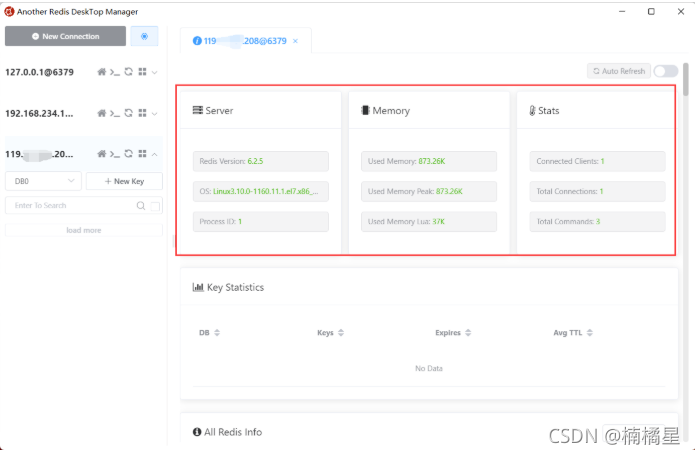Select the 119...208@6379 tab
695x454 pixels.
pos(245,40)
